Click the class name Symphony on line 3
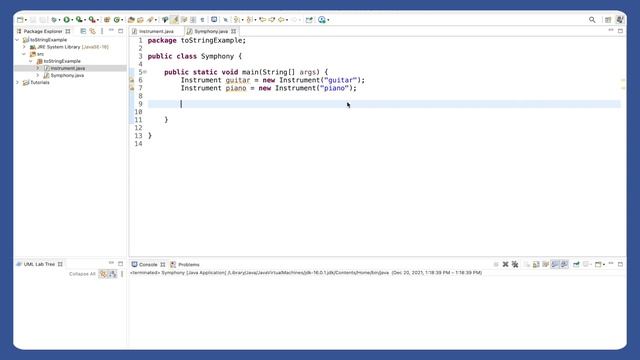 217,56
